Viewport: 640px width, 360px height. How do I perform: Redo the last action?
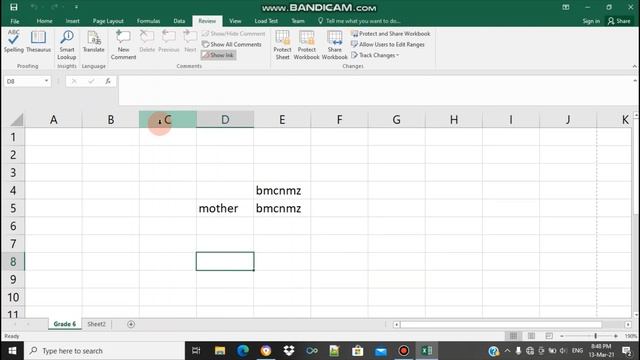point(54,7)
